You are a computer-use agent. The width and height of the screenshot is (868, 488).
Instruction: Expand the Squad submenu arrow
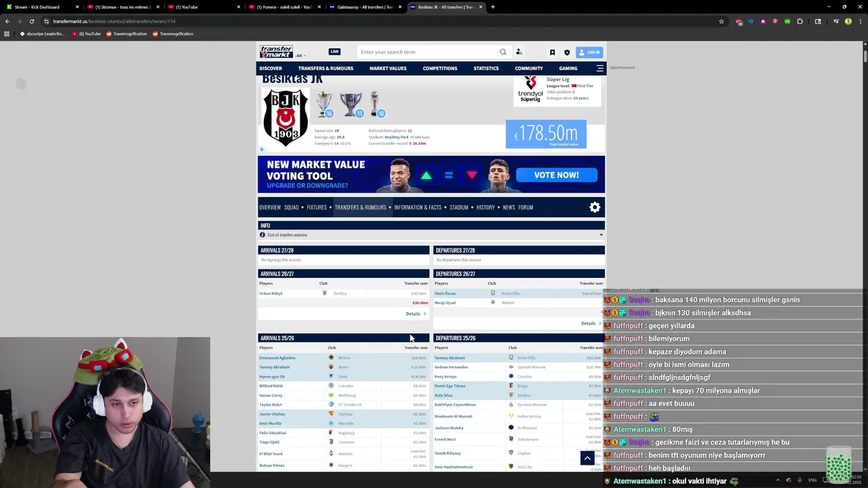coord(301,207)
